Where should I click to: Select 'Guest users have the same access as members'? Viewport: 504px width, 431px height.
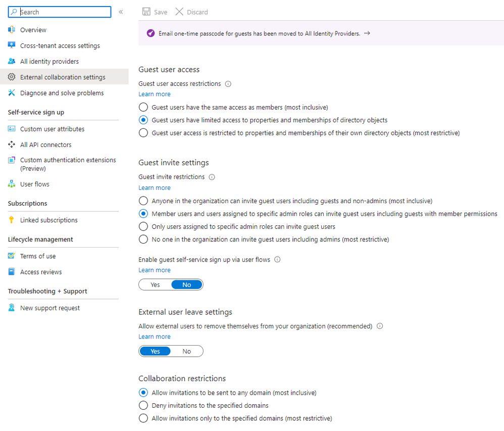pyautogui.click(x=143, y=107)
